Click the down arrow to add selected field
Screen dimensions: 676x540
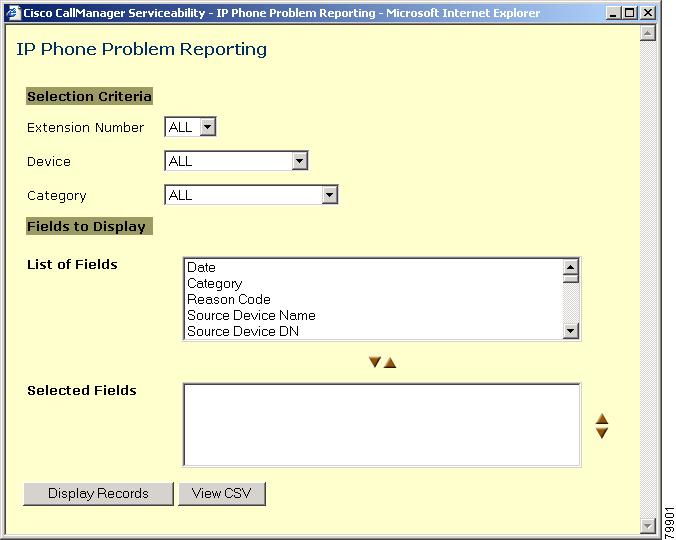(x=375, y=362)
